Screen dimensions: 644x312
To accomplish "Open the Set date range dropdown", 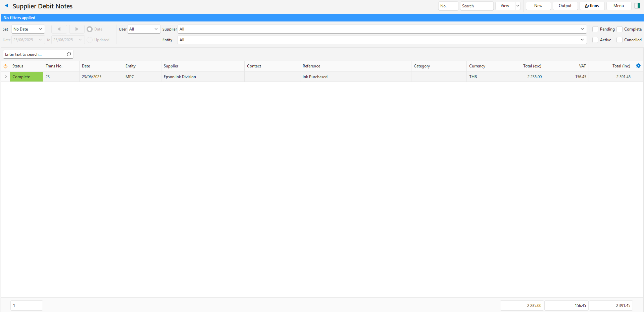I will click(28, 29).
